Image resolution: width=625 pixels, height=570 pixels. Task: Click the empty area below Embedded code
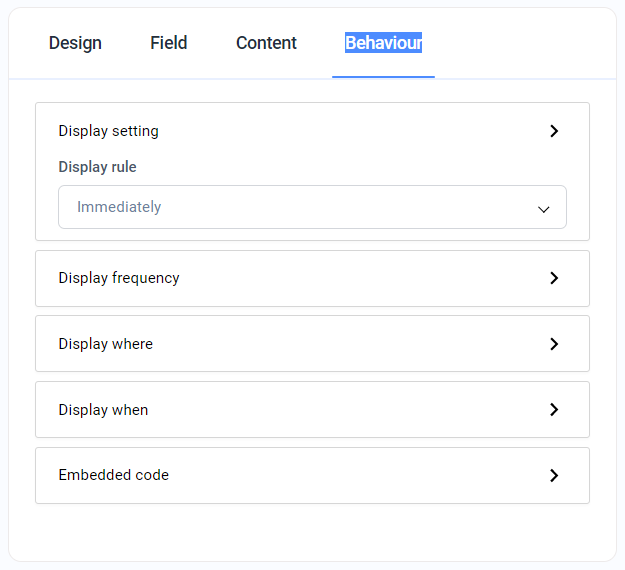tap(312, 530)
